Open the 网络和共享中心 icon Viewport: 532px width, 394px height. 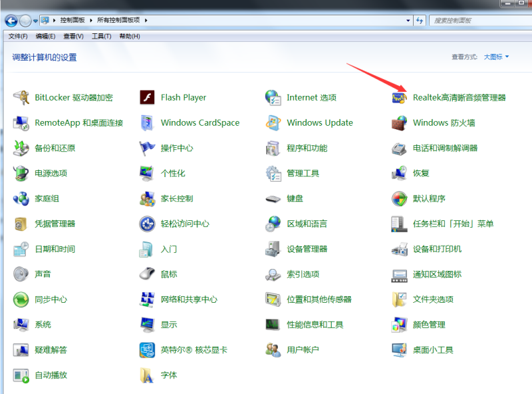pos(147,299)
